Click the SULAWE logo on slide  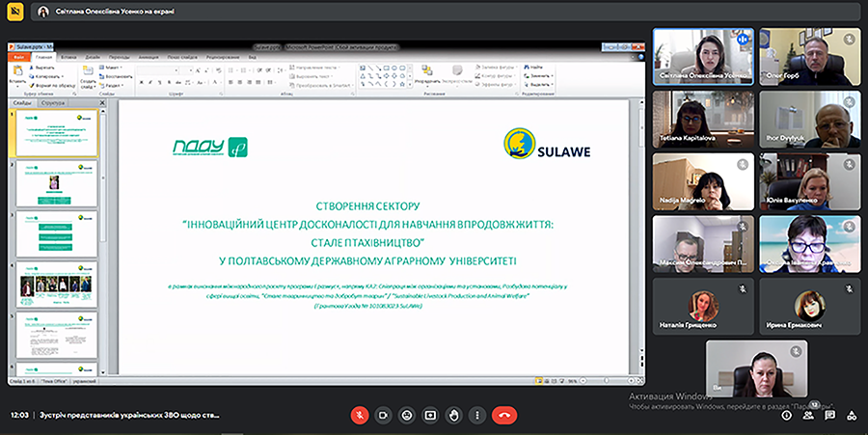[547, 144]
